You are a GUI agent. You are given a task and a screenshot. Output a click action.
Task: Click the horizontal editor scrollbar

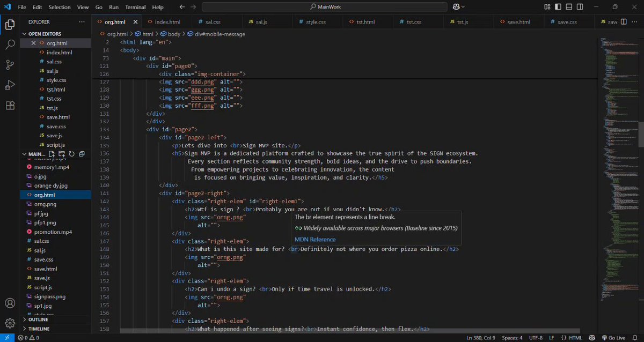click(350, 331)
